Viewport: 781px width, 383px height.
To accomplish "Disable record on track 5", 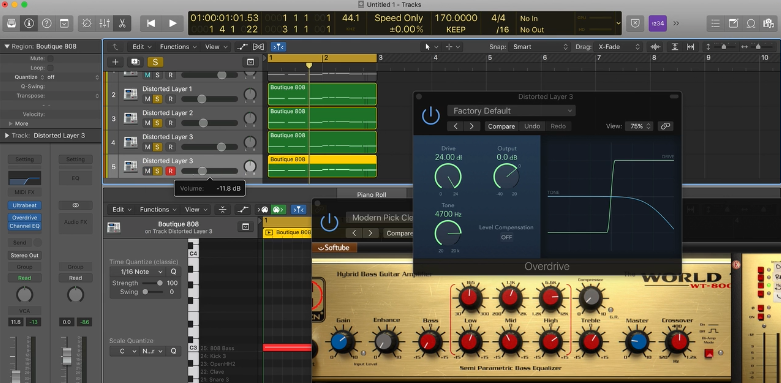I will pos(170,171).
